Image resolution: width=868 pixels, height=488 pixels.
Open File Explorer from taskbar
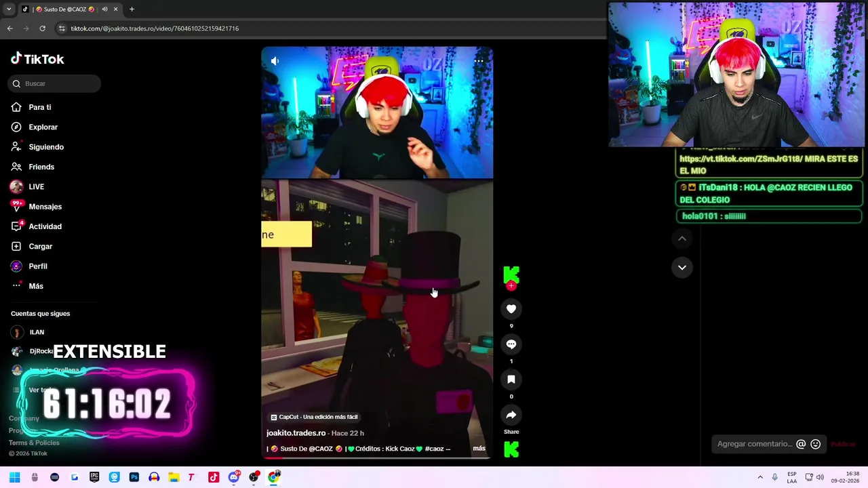[174, 477]
